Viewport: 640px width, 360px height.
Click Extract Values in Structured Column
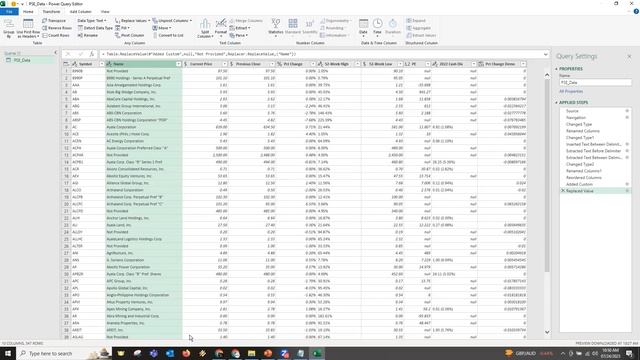(x=421, y=35)
